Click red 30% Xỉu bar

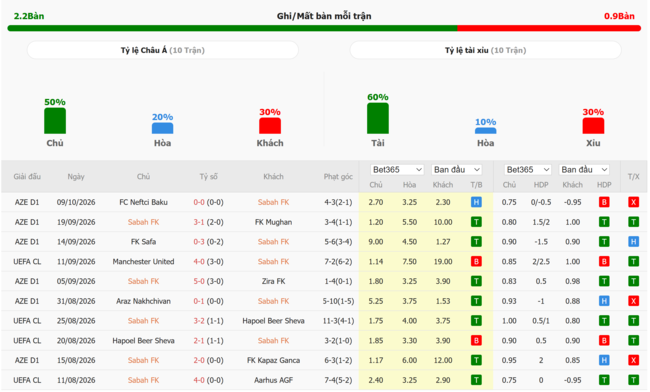click(593, 126)
